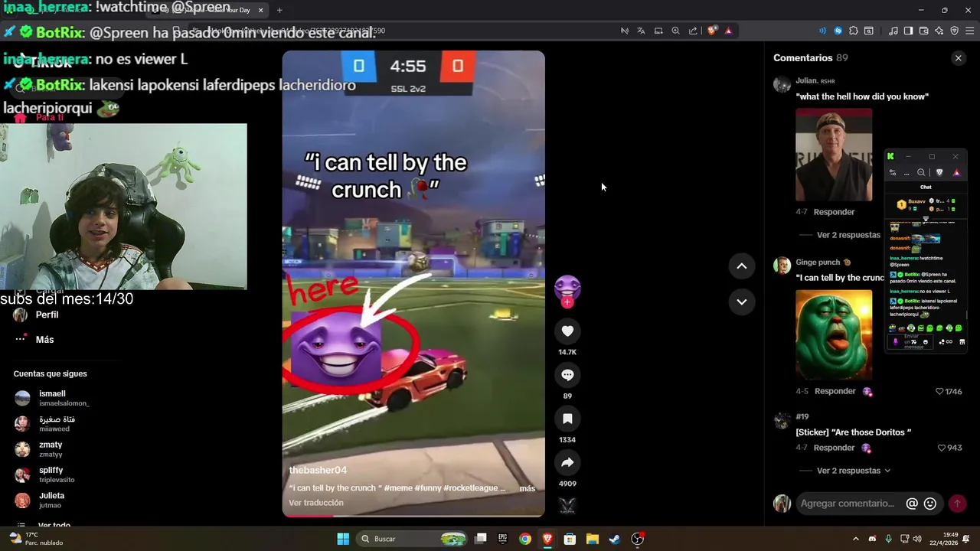
Task: Open Julieta jutmao account
Action: click(x=40, y=500)
